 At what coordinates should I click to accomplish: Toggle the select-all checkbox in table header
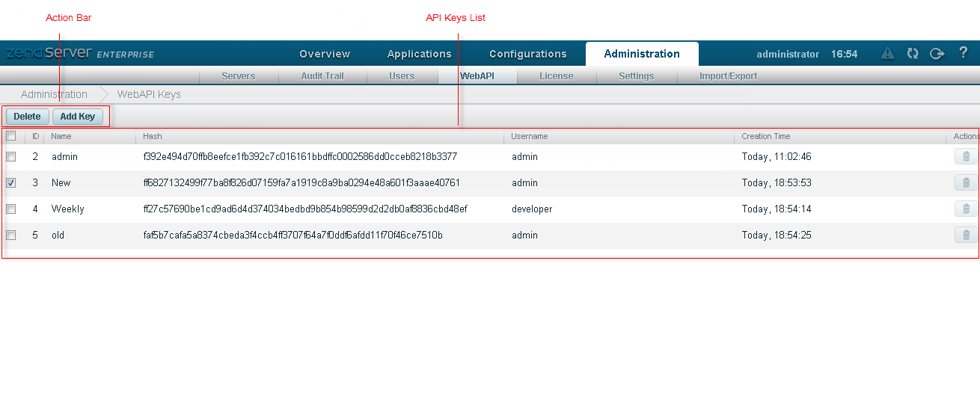(x=10, y=136)
